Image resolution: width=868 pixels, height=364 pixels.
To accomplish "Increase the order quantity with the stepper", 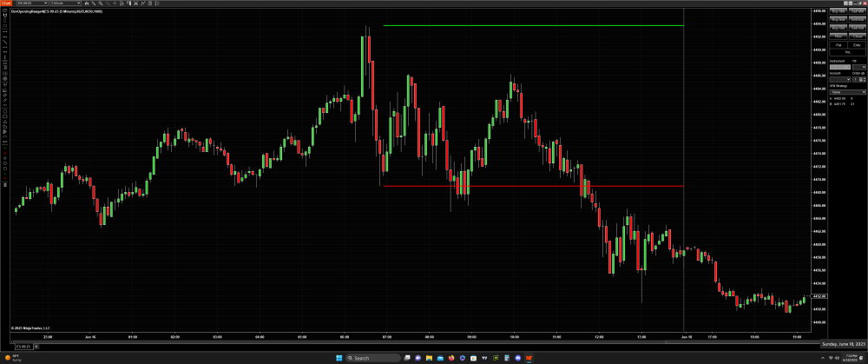I will coord(864,78).
